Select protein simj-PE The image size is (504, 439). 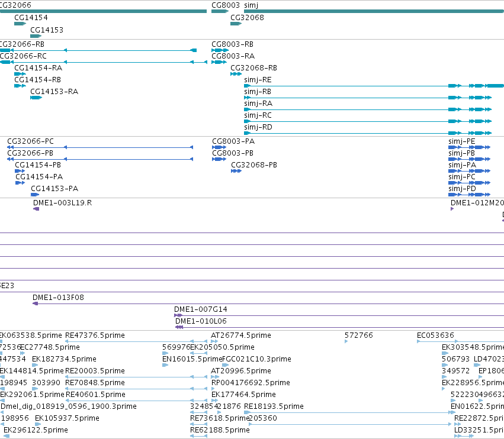461,141
